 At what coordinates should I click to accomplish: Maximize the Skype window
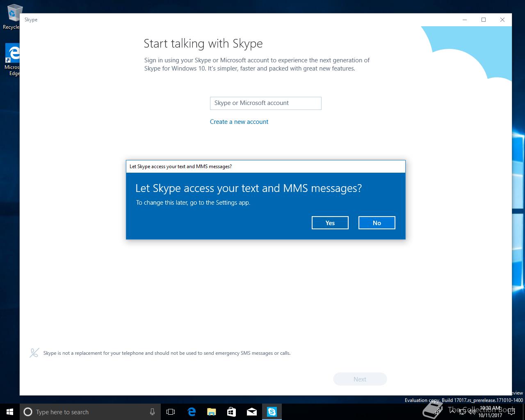[x=484, y=20]
